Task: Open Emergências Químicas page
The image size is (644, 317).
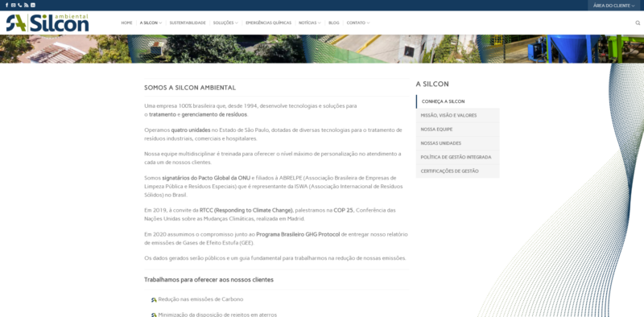Action: coord(268,23)
